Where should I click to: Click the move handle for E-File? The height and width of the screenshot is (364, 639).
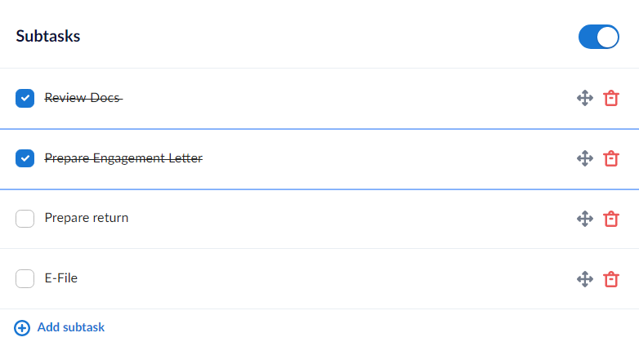pos(584,279)
